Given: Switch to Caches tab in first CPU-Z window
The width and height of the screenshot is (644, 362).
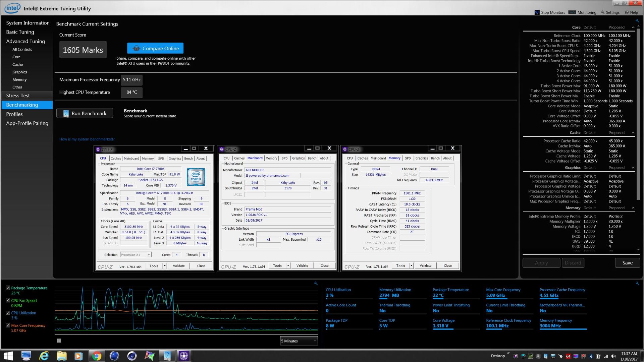Looking at the screenshot, I should [116, 159].
